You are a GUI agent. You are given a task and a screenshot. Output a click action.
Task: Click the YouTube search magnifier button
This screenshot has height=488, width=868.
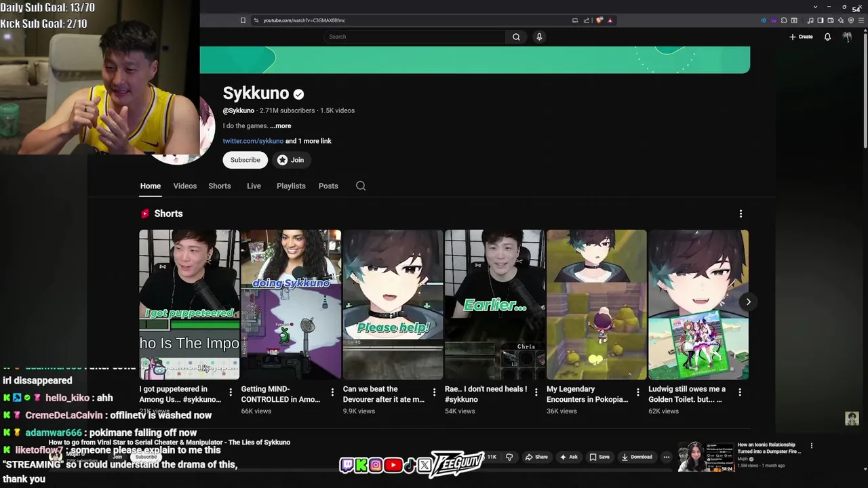pos(516,37)
